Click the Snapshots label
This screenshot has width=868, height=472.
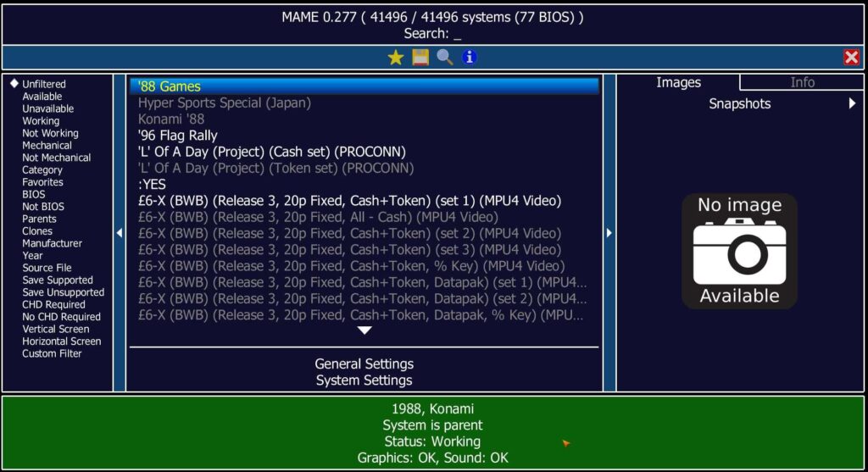coord(739,103)
